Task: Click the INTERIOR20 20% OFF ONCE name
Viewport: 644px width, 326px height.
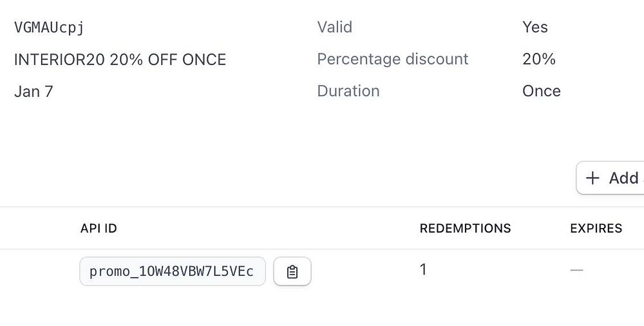Action: pos(120,60)
